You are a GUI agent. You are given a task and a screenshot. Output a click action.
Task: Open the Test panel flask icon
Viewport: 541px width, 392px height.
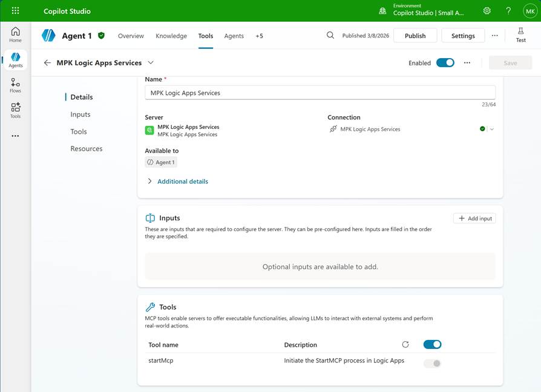click(520, 35)
